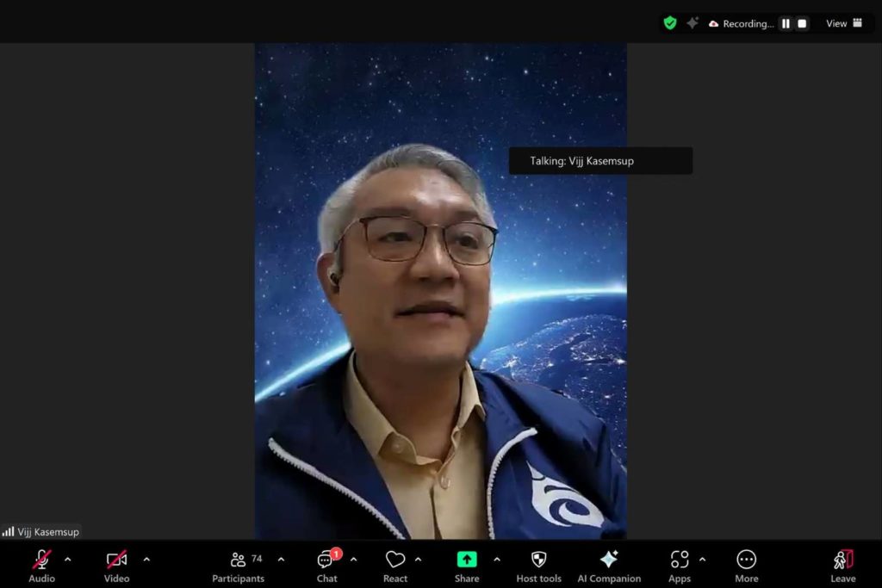Unmute the microphone with the Audio button
The image size is (882, 588).
tap(41, 566)
